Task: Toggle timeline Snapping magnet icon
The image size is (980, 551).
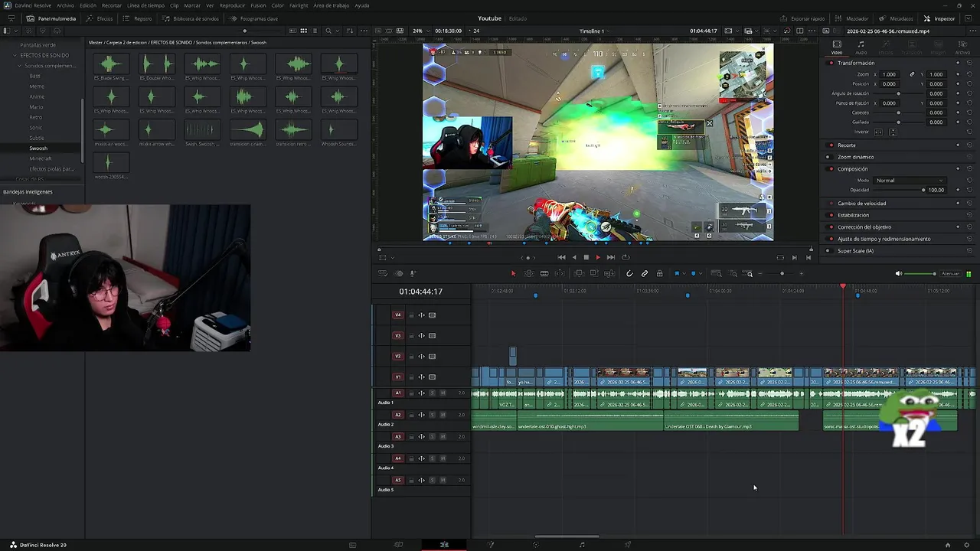Action: pyautogui.click(x=629, y=273)
